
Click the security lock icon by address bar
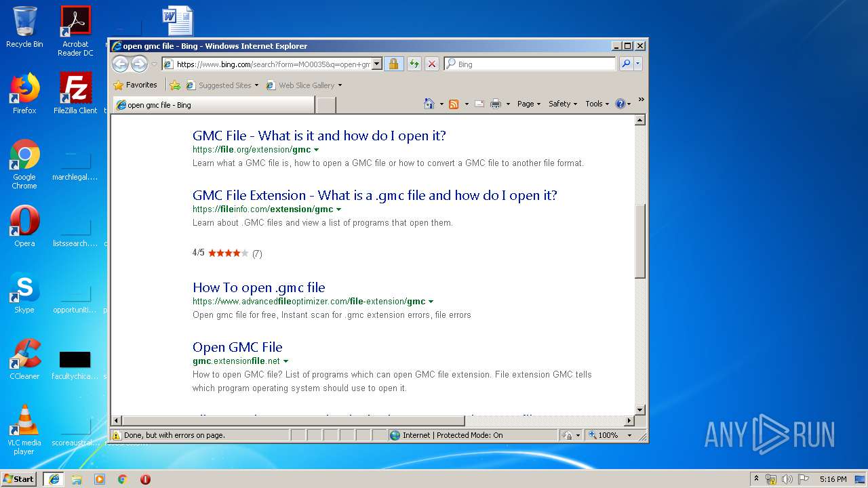click(393, 64)
